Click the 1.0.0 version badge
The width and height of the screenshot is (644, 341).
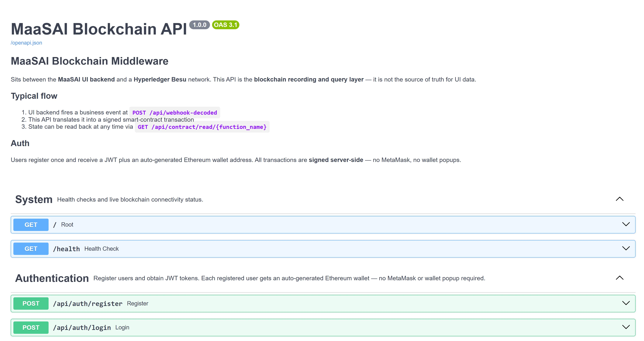coord(199,25)
